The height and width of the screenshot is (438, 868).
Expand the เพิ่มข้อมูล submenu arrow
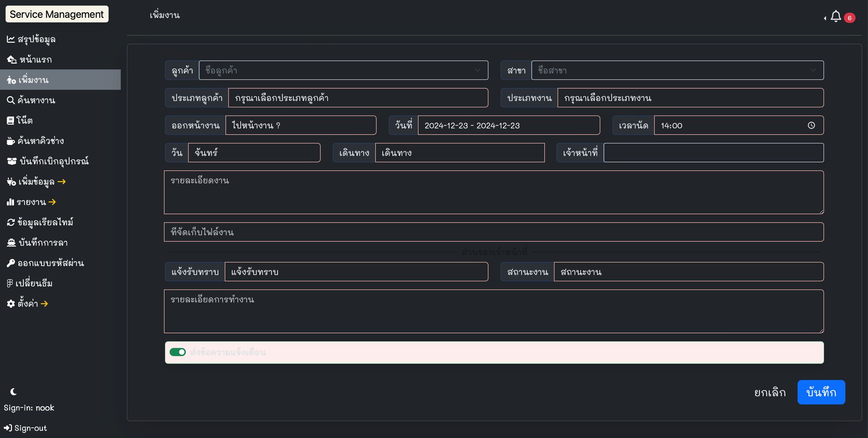(61, 182)
